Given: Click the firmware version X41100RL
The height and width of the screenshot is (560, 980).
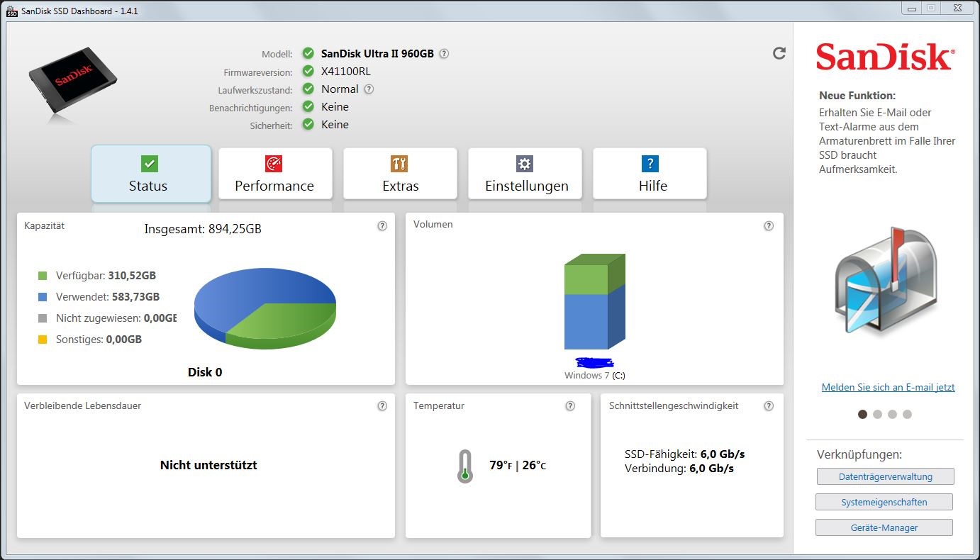Looking at the screenshot, I should tap(346, 72).
